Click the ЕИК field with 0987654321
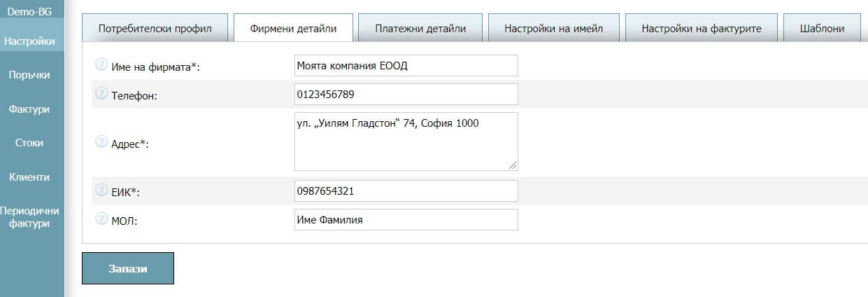Screen dimensions: 868x297 pos(406,191)
